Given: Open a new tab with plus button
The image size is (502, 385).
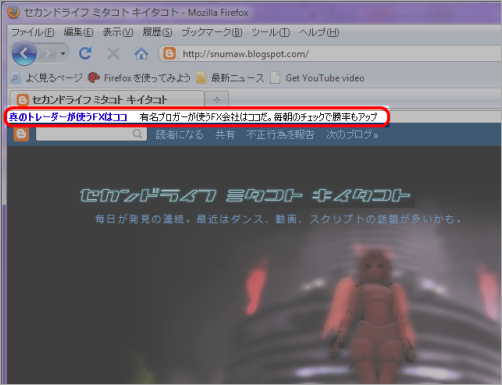Looking at the screenshot, I should coord(217,99).
